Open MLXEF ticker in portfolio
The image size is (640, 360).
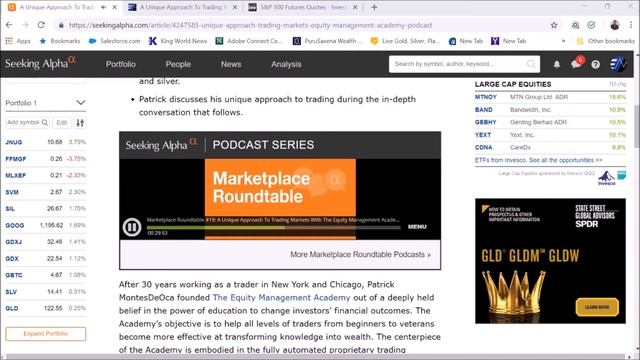pos(16,176)
